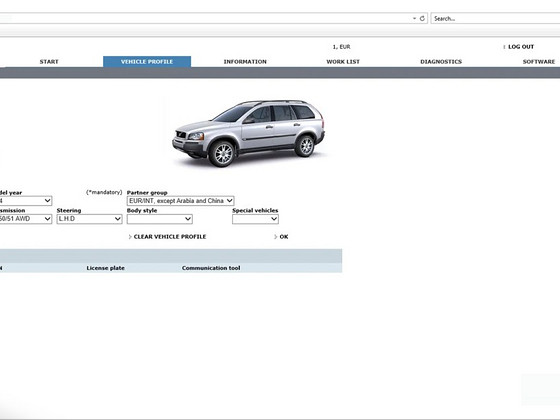Image resolution: width=560 pixels, height=420 pixels.
Task: Go to the WORK LIST tab
Action: (343, 61)
